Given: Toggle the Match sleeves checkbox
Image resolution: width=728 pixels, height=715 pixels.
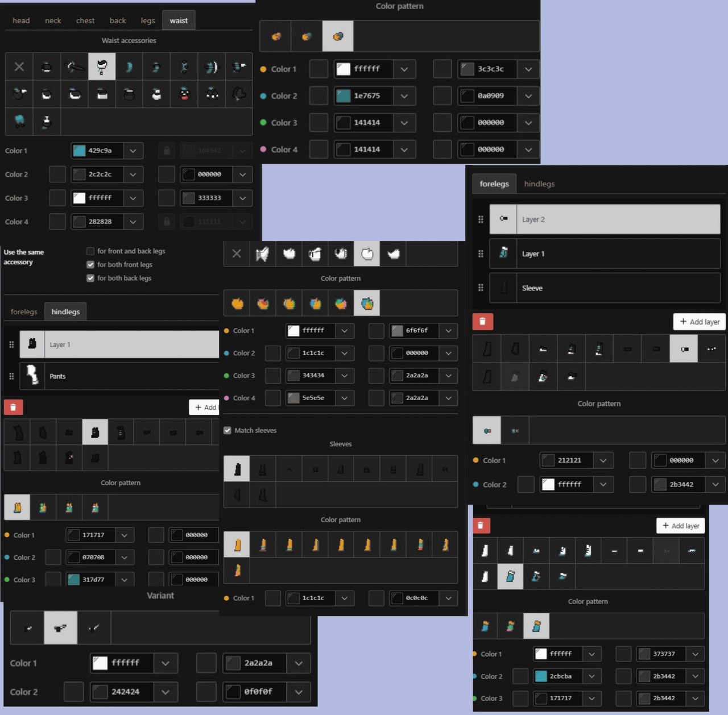Looking at the screenshot, I should [227, 431].
